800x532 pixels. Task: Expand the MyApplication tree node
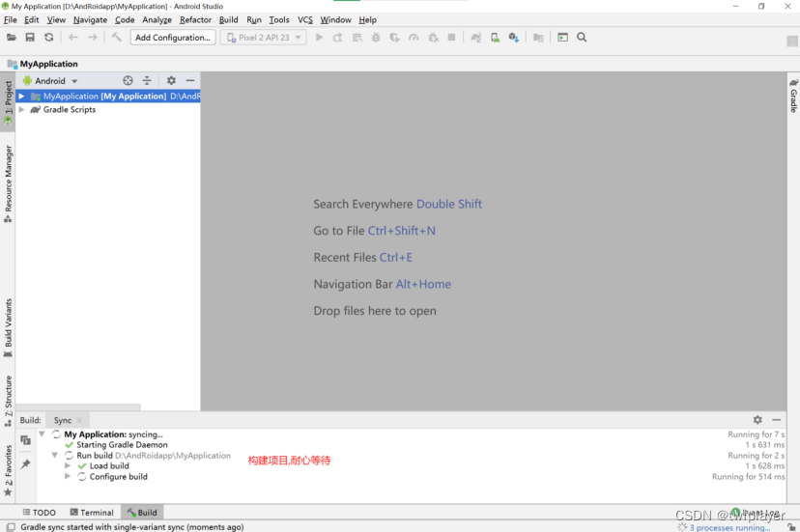pyautogui.click(x=21, y=96)
